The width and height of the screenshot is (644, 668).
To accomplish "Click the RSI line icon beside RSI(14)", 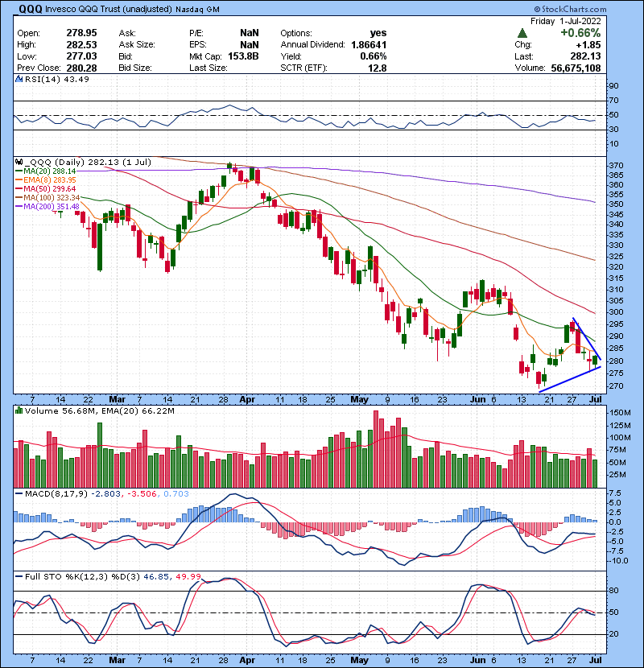I will point(19,79).
